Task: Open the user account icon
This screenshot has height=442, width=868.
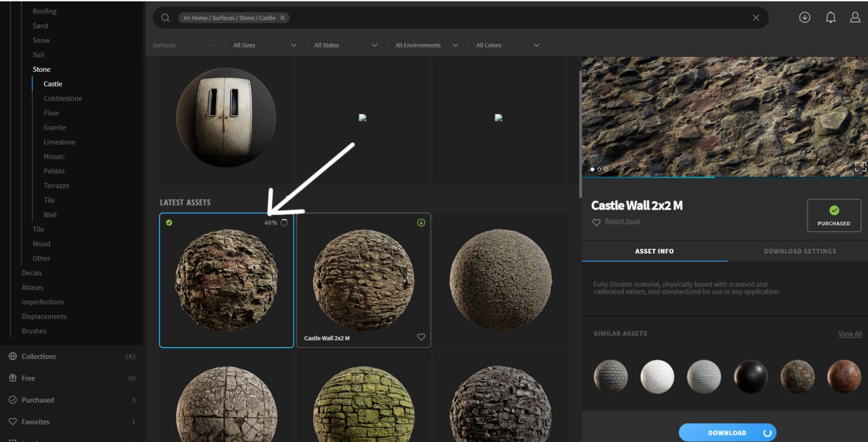Action: [855, 18]
